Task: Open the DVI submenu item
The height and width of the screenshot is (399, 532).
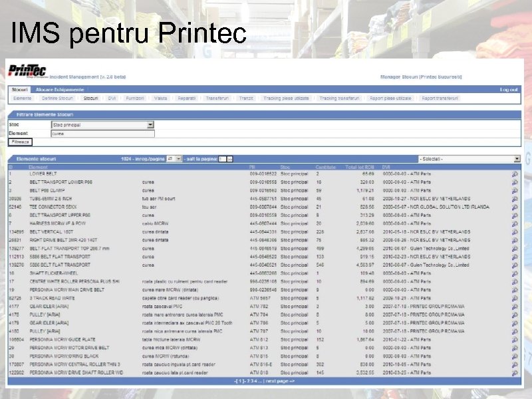Action: tap(112, 98)
